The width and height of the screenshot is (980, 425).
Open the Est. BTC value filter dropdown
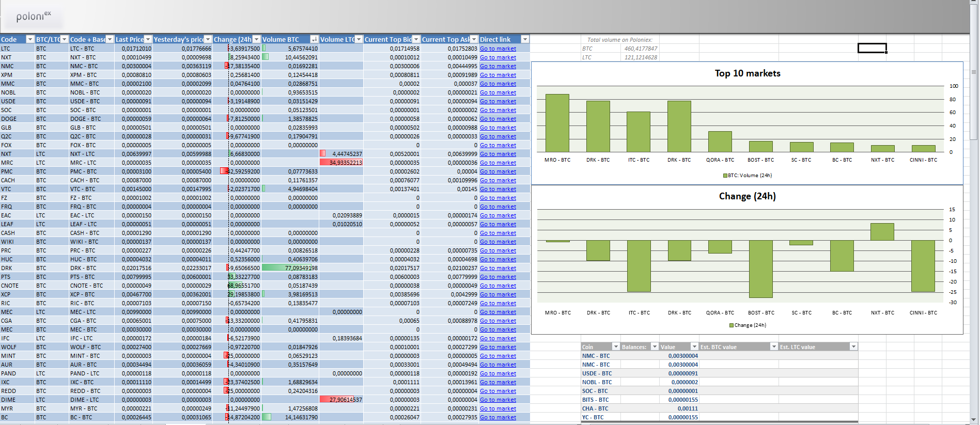774,347
